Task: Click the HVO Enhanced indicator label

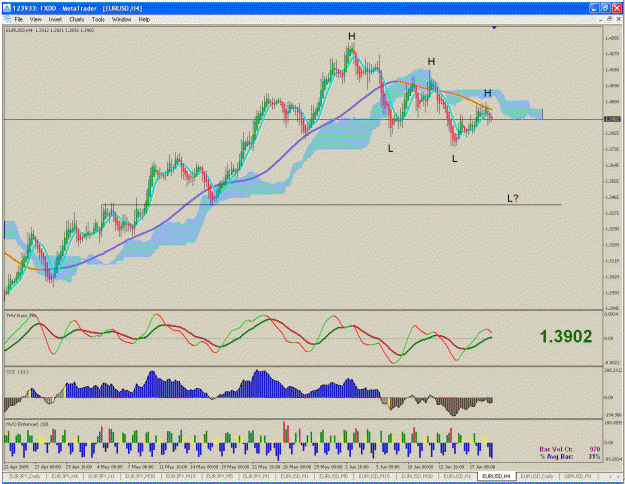Action: [27, 424]
